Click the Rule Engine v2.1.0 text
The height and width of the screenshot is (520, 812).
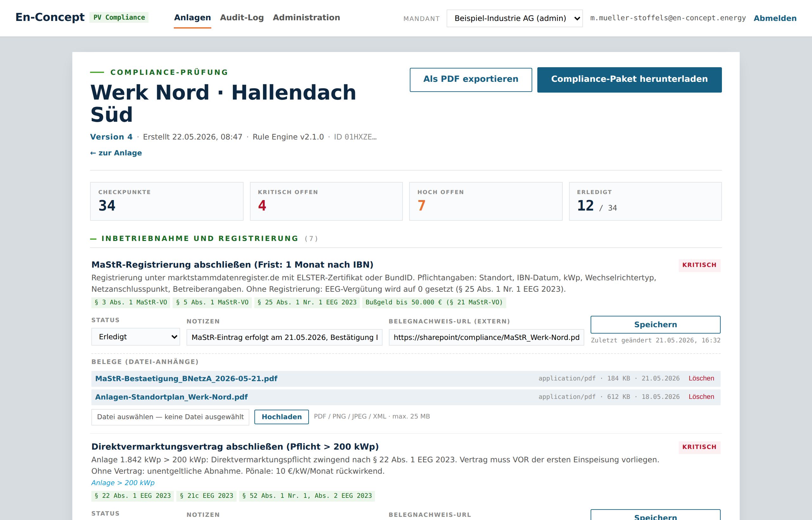[x=288, y=137]
